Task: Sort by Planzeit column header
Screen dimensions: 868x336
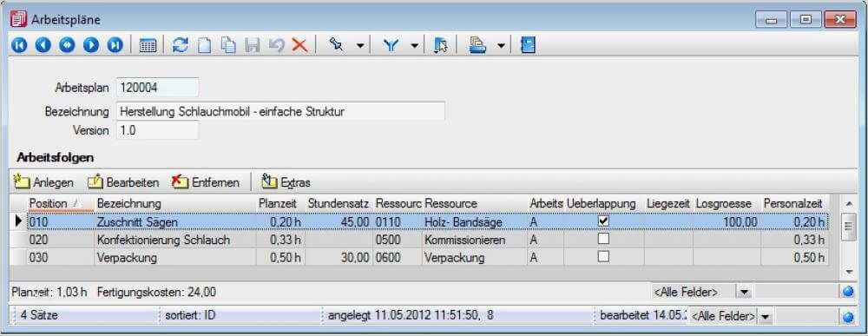Action: [280, 204]
